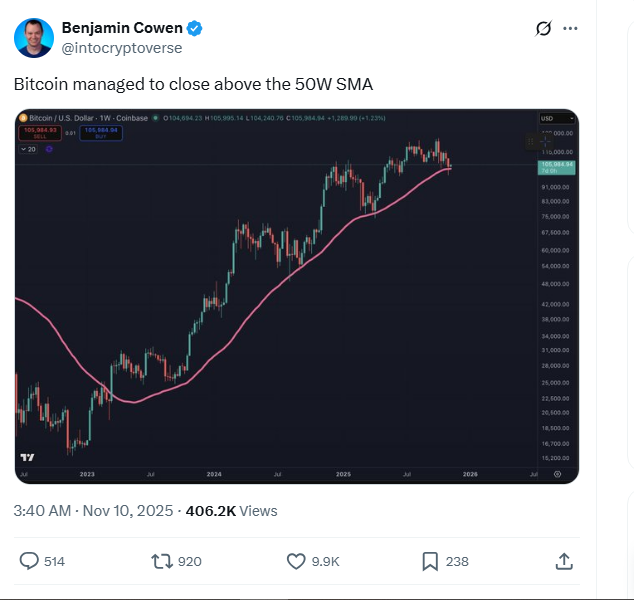
Task: Collapse the chart indicator legend chevron
Action: [24, 148]
